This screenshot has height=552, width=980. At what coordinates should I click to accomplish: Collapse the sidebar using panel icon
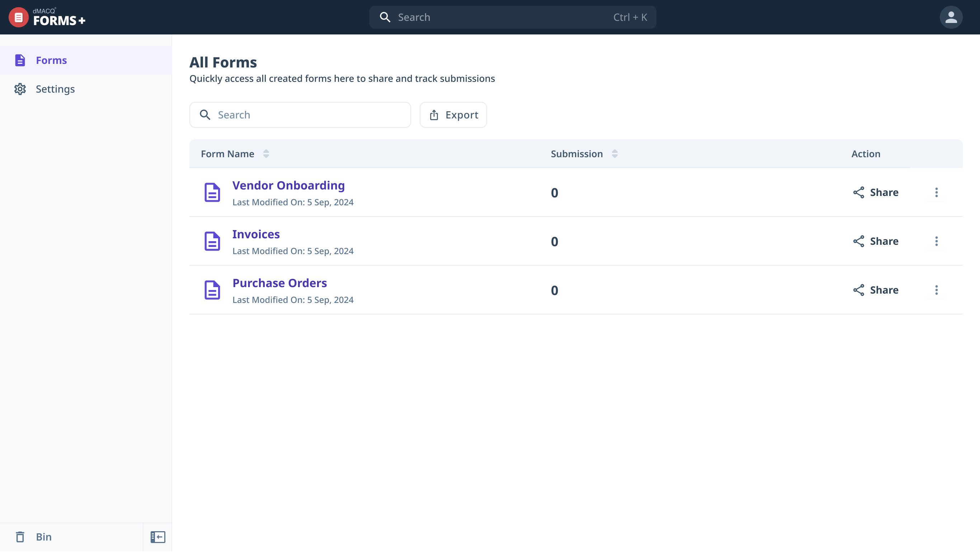click(x=157, y=537)
